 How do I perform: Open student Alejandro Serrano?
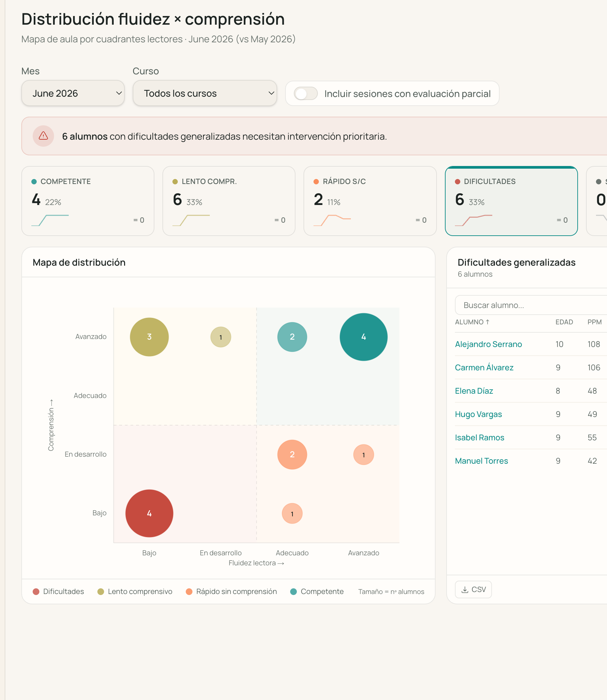click(488, 344)
